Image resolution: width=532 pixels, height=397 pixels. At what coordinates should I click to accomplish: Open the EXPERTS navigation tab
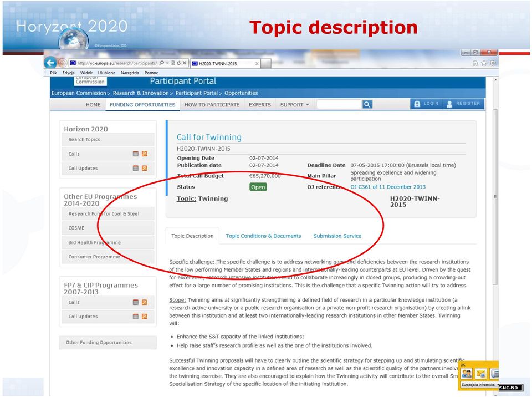click(x=260, y=105)
